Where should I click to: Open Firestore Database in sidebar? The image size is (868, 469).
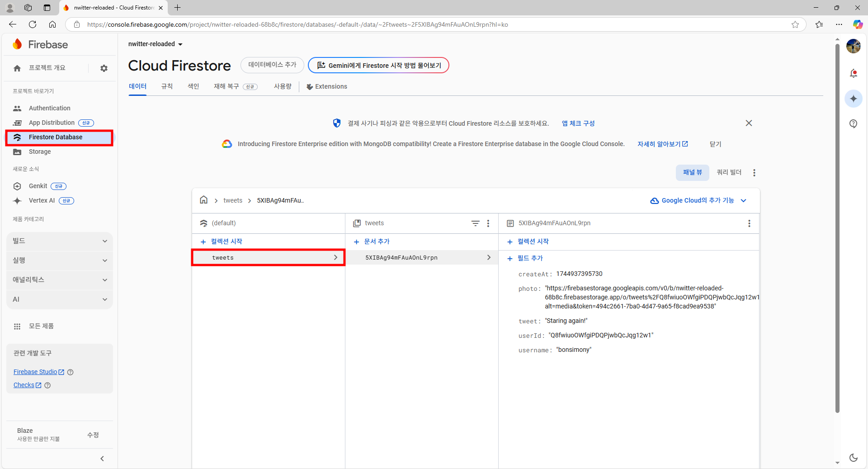click(60, 137)
